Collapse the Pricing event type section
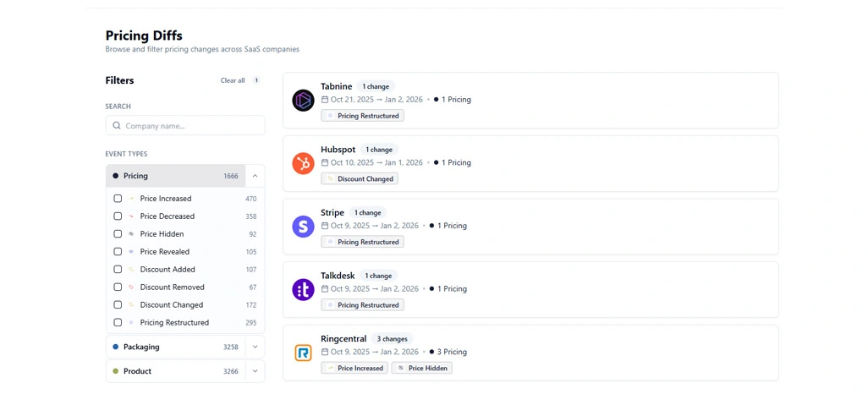Viewport: 868px width, 394px height. pyautogui.click(x=255, y=176)
